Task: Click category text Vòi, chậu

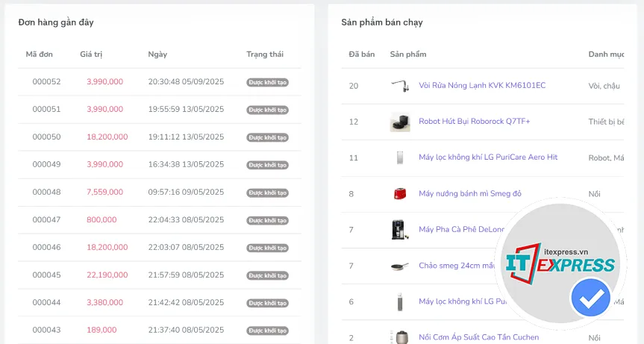Action: [604, 86]
